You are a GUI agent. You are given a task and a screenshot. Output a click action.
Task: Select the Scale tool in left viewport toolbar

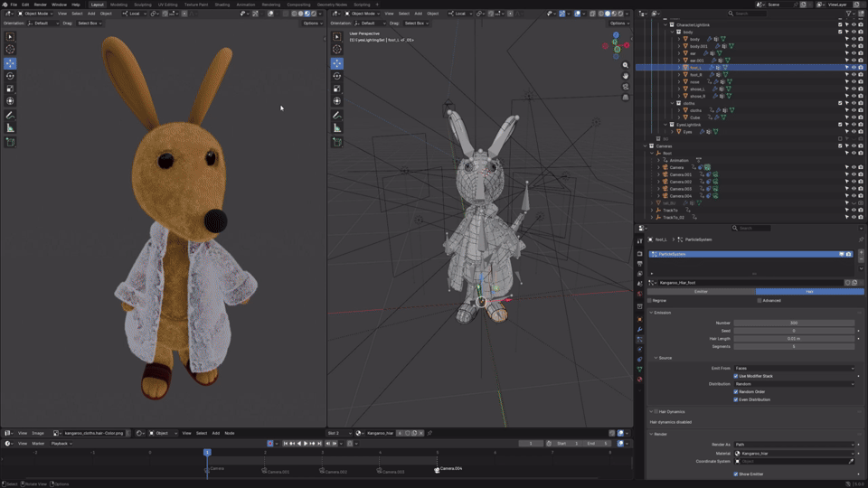coord(10,89)
